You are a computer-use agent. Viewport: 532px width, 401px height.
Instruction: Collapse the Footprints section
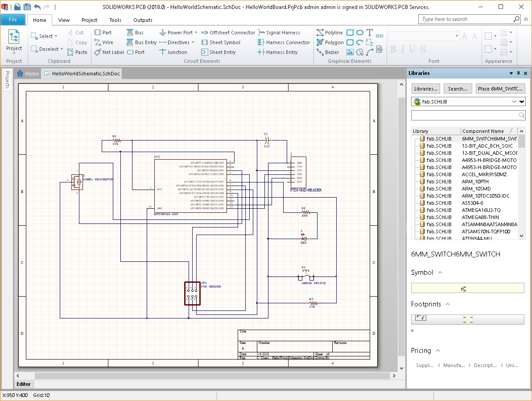448,304
